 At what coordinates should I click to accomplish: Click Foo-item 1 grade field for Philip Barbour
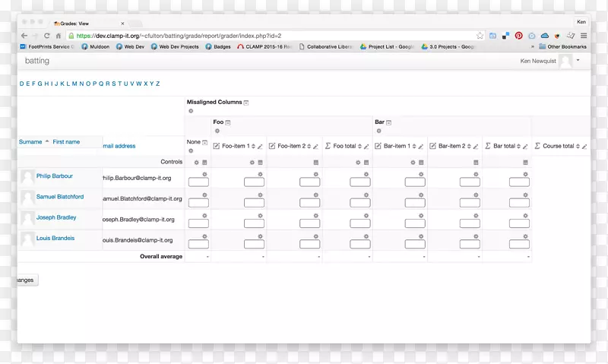point(254,182)
